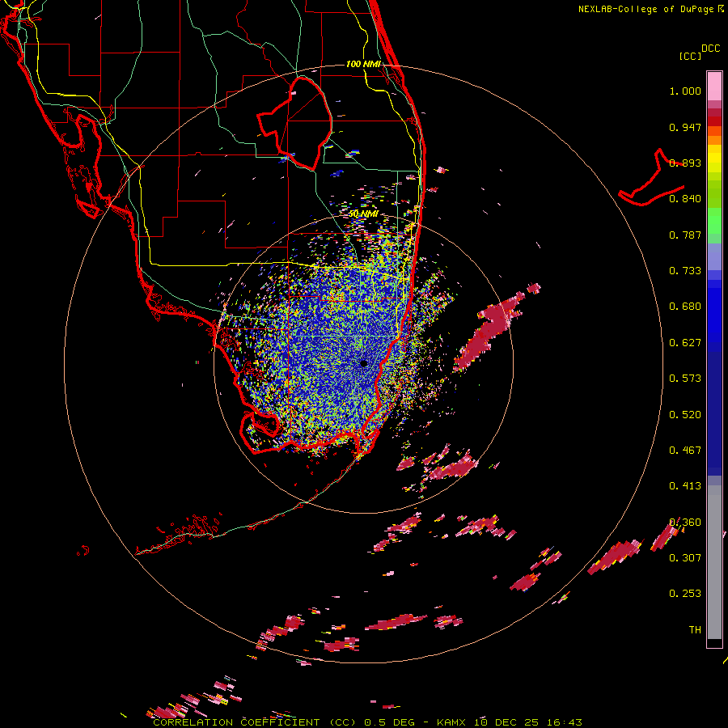Pick the light pink swatch atop the color bar
The height and width of the screenshot is (728, 728).
714,86
